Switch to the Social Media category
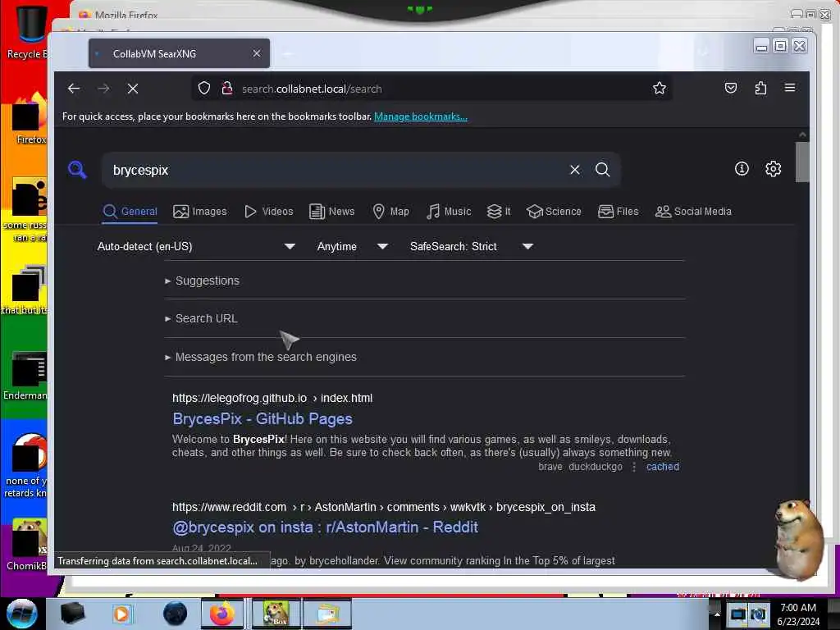This screenshot has height=630, width=840. tap(693, 212)
